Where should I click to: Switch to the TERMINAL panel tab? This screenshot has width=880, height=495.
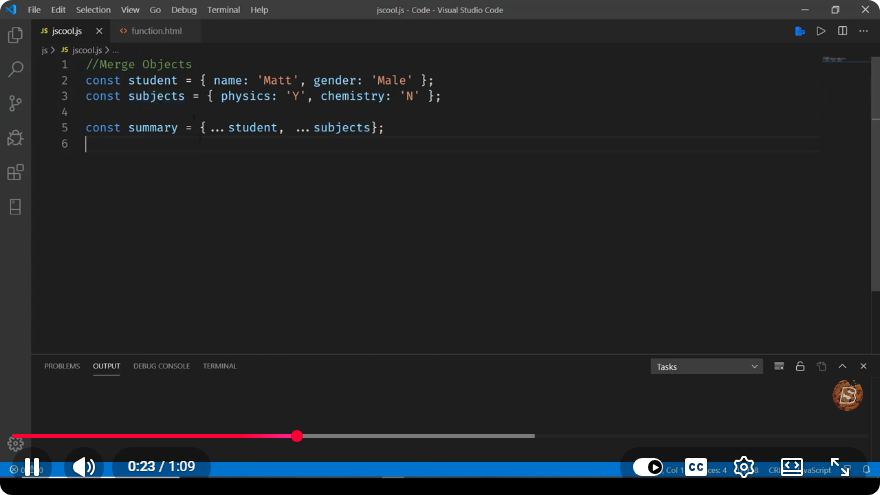(219, 366)
